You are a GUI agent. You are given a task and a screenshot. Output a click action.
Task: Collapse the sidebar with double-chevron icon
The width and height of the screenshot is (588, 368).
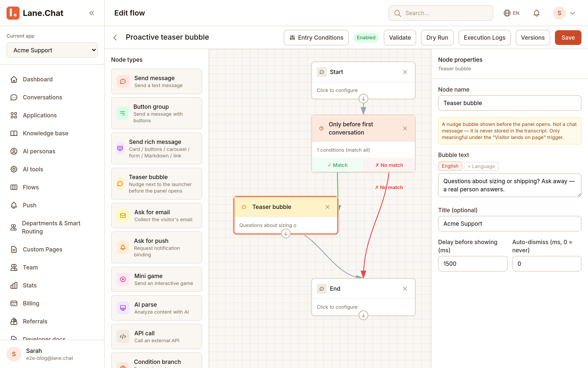[x=92, y=13]
